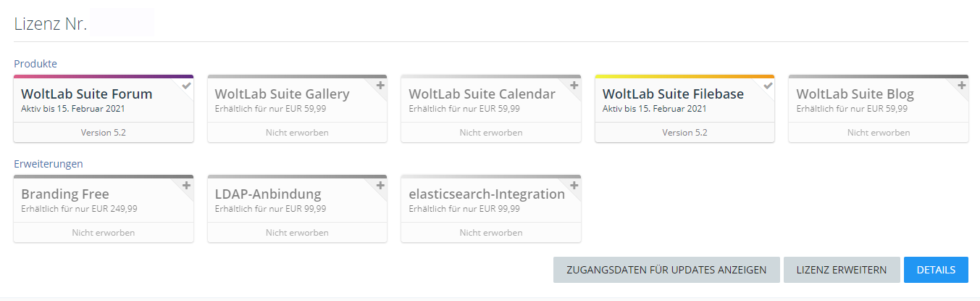Select the WoltLab Suite Blog product title

click(x=855, y=94)
